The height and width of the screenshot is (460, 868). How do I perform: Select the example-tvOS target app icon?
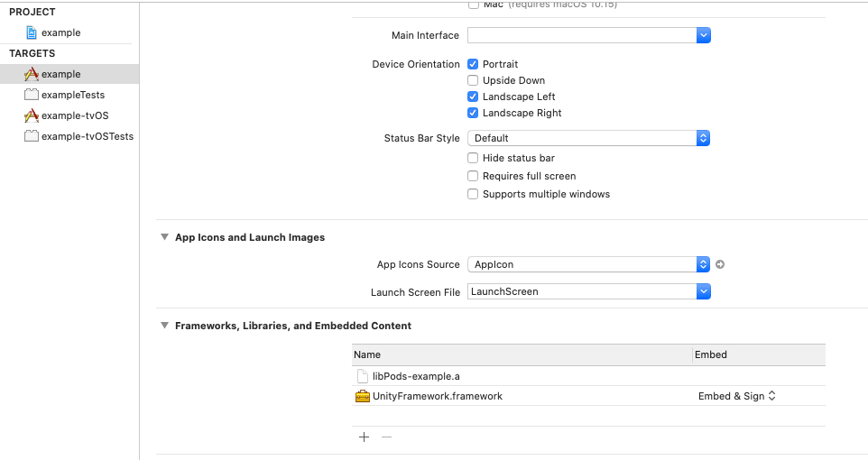[32, 115]
